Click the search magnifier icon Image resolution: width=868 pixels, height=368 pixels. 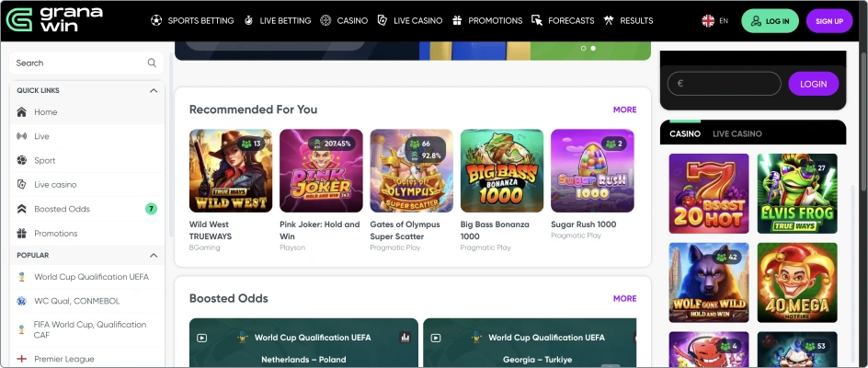pos(152,63)
